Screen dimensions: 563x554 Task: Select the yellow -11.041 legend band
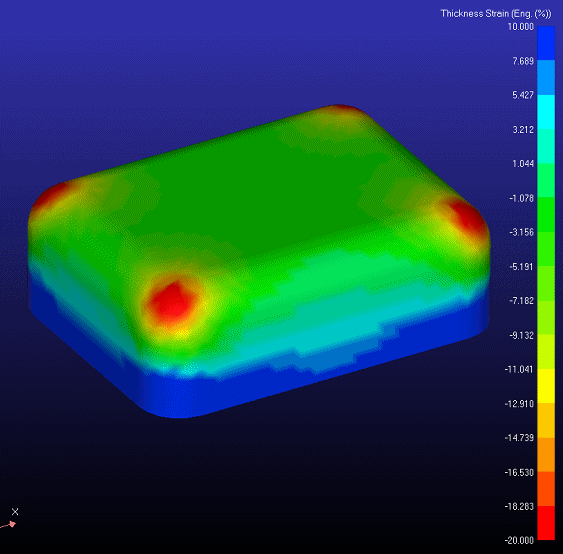pos(546,386)
